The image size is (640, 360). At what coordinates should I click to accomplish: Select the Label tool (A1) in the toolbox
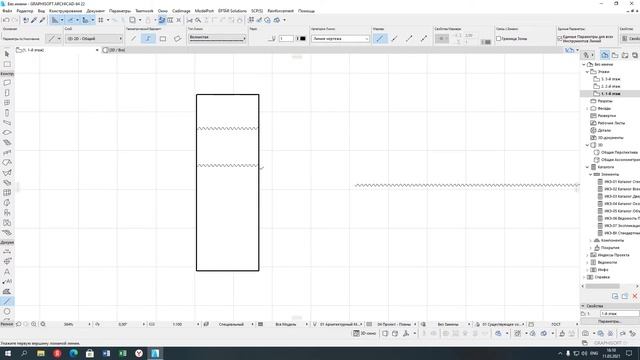7,281
